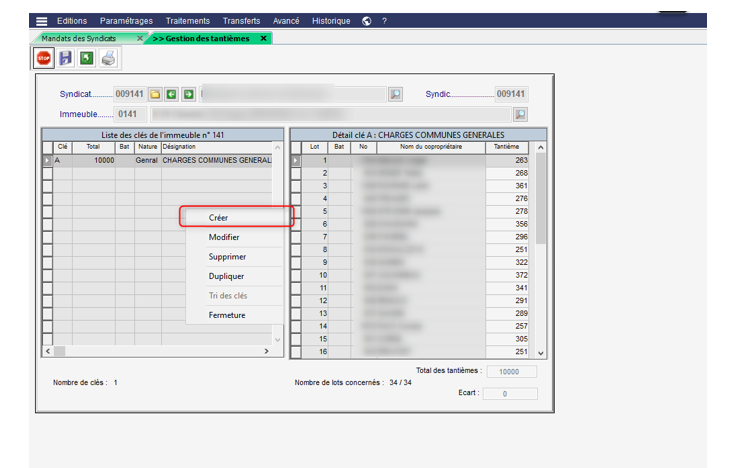Click the Syndicat code field 009141
The image size is (730, 468).
pyautogui.click(x=130, y=94)
